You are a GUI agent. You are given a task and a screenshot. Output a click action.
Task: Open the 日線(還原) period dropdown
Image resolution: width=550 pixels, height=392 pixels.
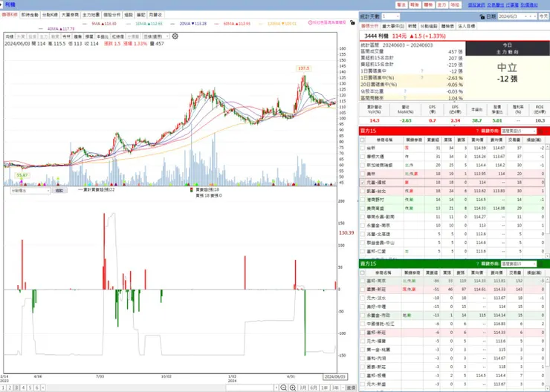[x=156, y=36]
